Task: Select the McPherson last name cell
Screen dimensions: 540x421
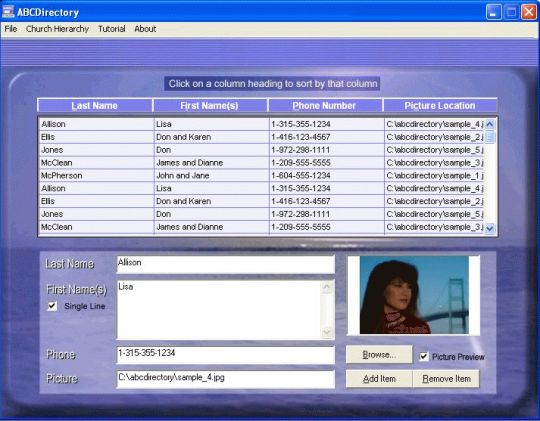Action: [96, 175]
